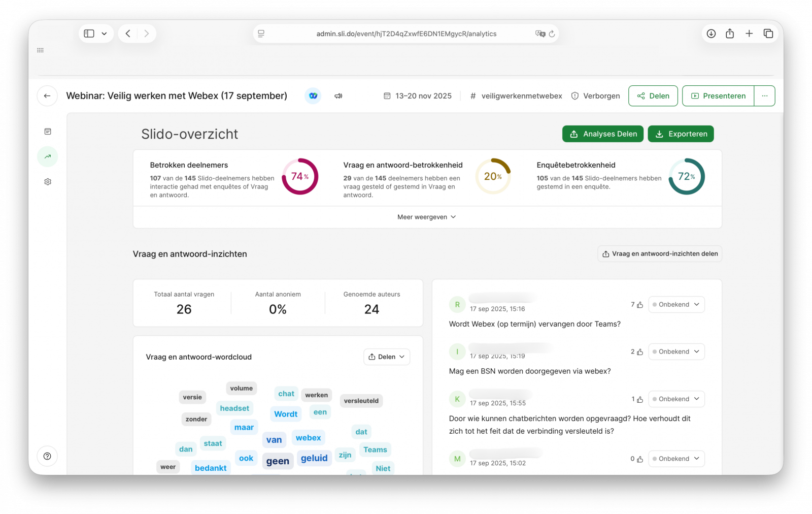Open help via the question mark icon
This screenshot has width=812, height=514.
47,456
